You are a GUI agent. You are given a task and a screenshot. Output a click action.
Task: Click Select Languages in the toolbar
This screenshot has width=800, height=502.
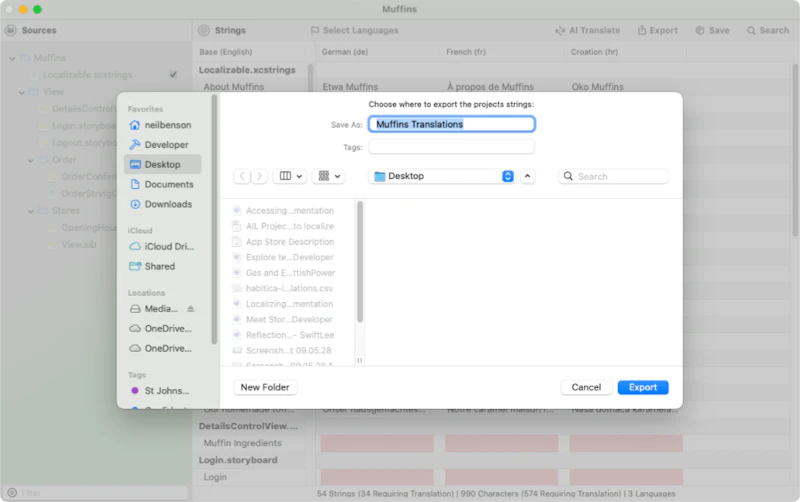click(x=354, y=30)
